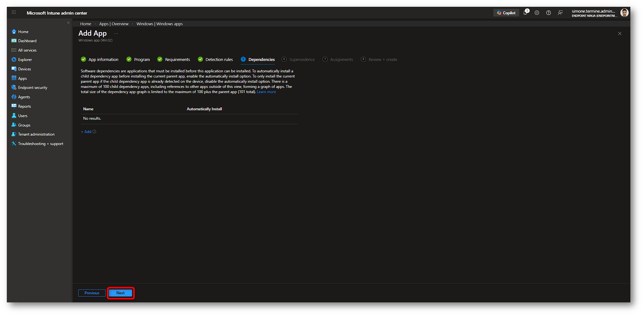Click the feedback icon in header
The width and height of the screenshot is (644, 316).
click(560, 13)
